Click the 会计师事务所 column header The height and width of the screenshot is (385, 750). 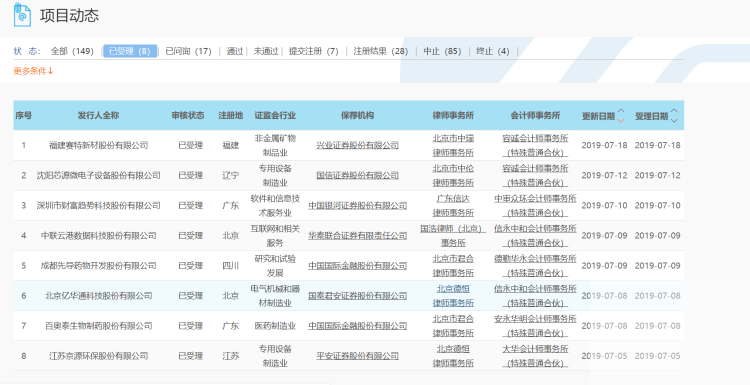[x=535, y=116]
